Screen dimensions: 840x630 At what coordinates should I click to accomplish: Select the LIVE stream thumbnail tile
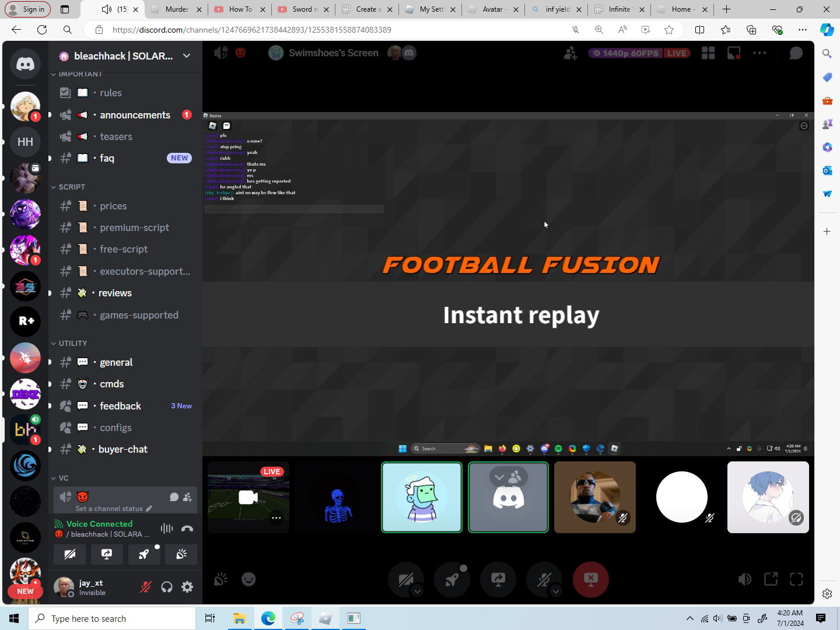(x=249, y=497)
